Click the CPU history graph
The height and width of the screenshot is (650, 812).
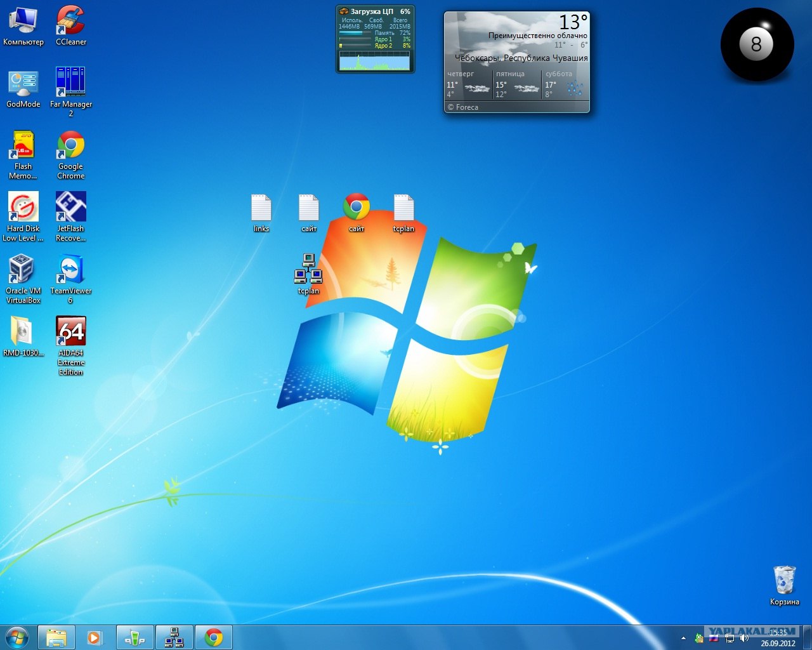point(374,61)
